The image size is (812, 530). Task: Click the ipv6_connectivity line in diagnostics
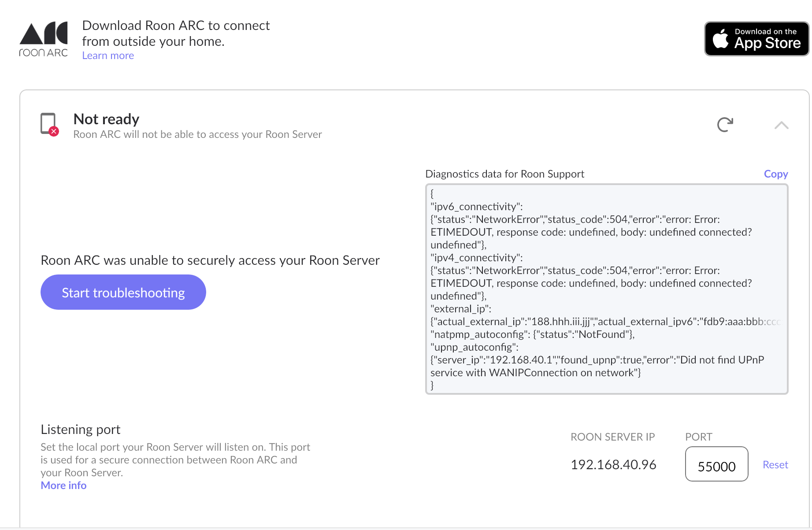[477, 207]
